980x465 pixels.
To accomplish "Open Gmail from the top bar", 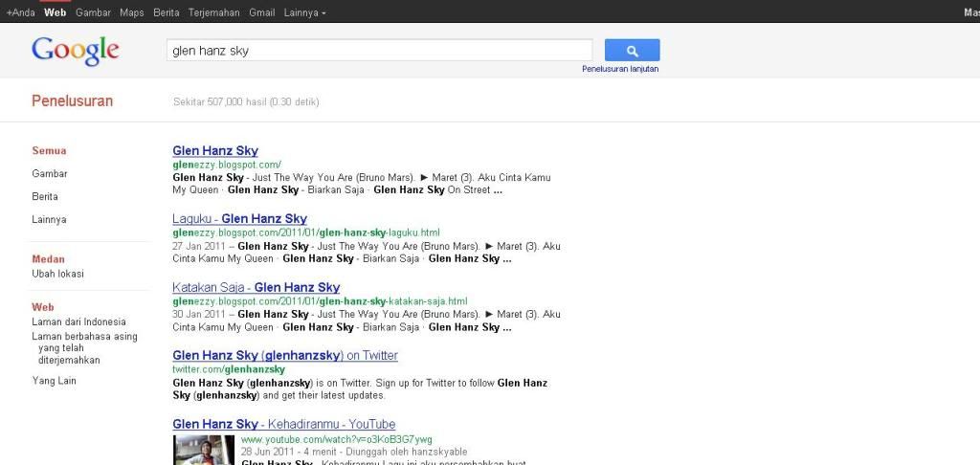I will click(x=262, y=12).
